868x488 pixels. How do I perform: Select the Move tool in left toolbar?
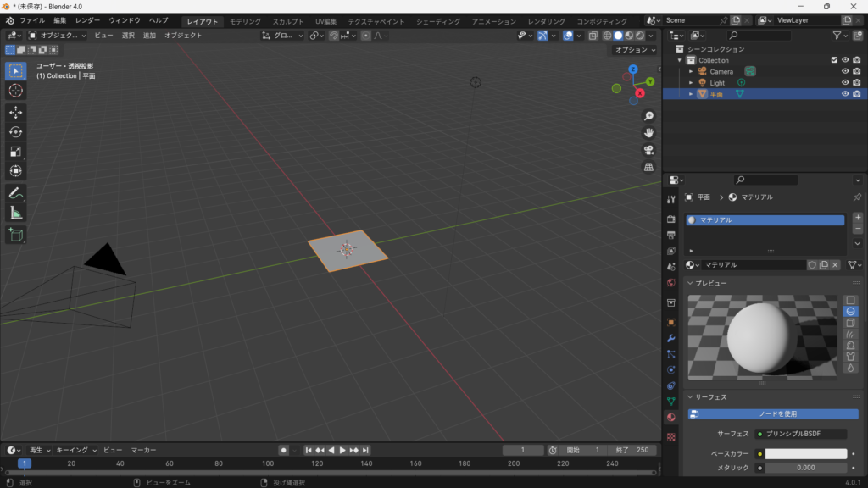point(16,112)
